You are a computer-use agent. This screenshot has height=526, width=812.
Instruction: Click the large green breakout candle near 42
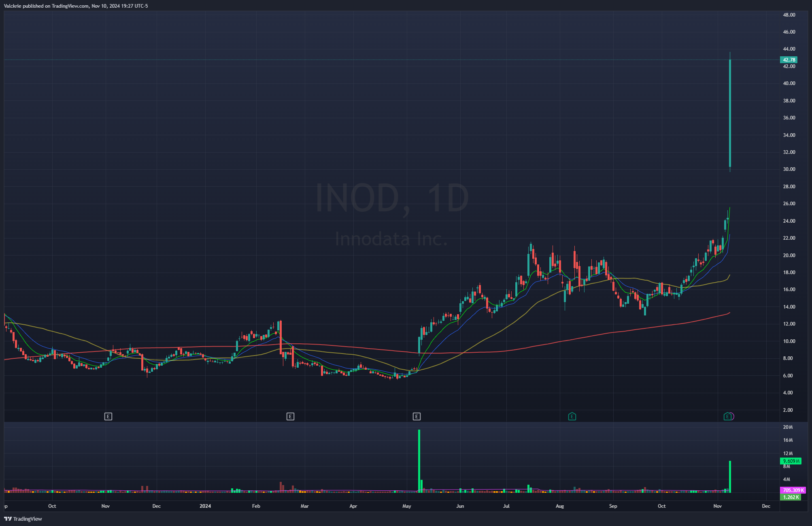point(730,113)
